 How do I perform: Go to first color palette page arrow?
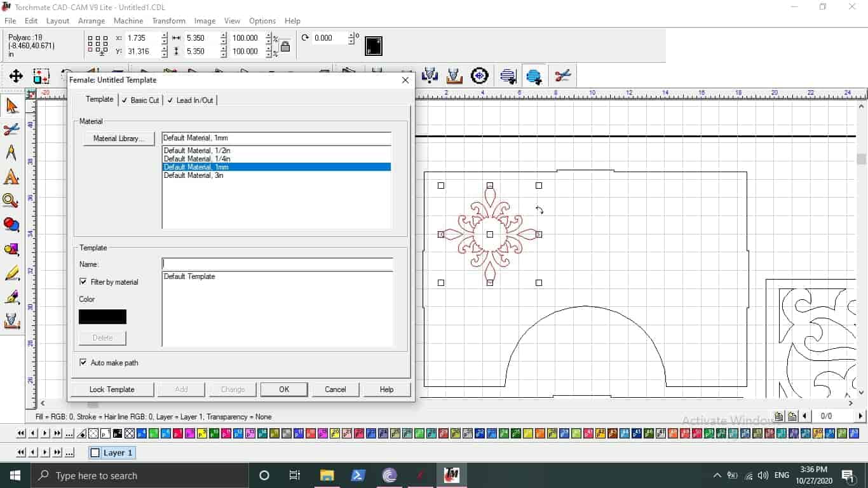21,433
